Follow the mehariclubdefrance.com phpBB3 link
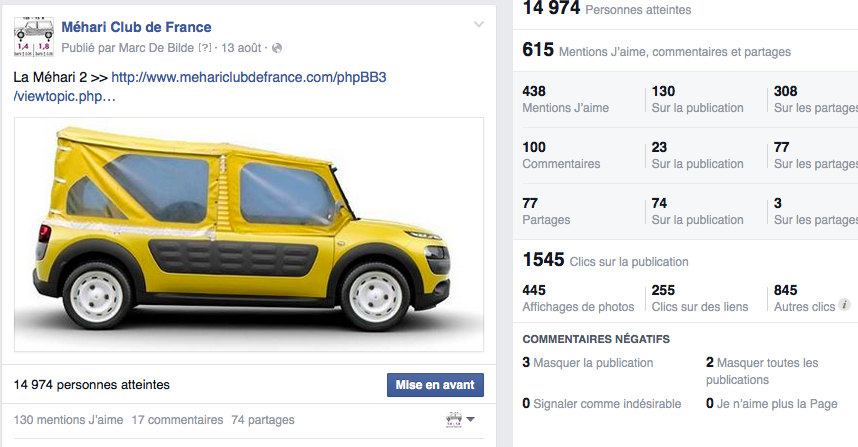 [x=200, y=86]
